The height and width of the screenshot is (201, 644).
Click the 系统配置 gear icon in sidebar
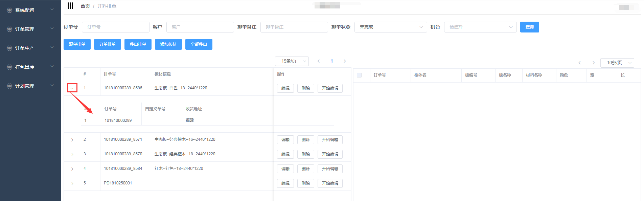coord(9,10)
